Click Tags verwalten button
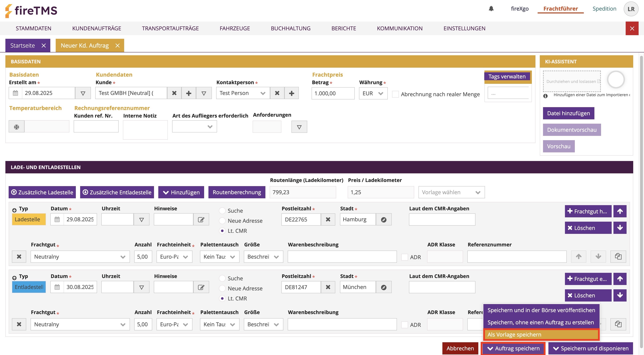 pos(507,76)
